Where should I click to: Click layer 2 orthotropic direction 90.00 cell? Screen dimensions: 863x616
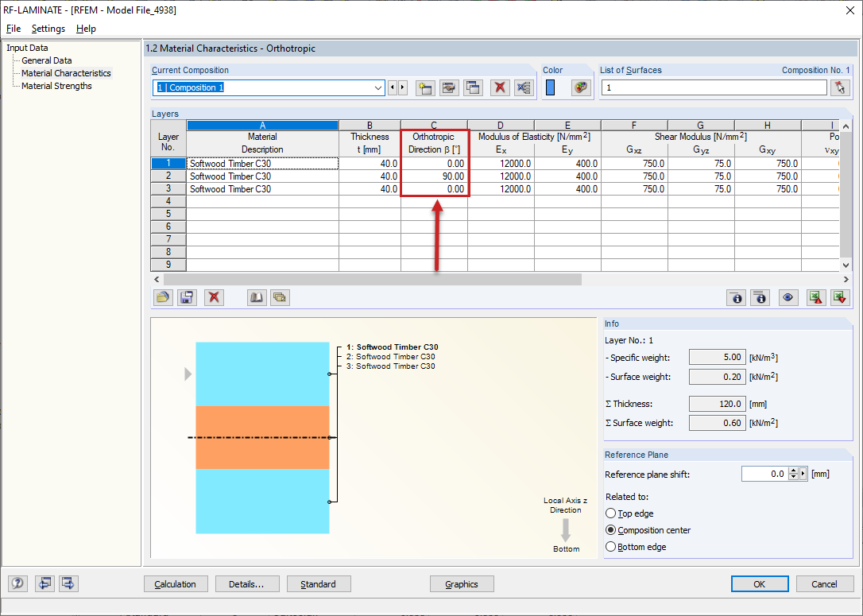434,176
